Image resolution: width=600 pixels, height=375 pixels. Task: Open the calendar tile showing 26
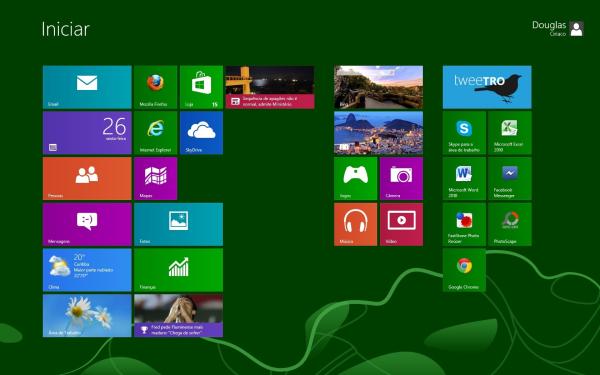(x=87, y=133)
